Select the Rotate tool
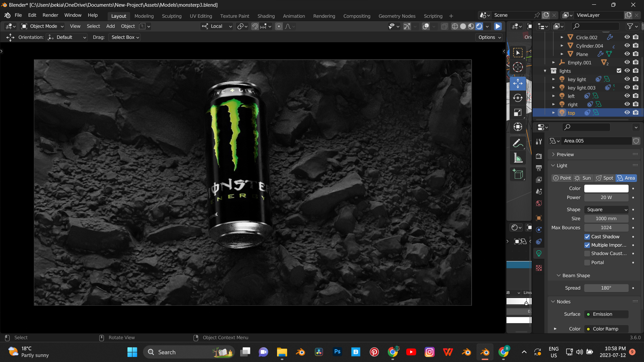Image resolution: width=644 pixels, height=362 pixels. click(518, 98)
